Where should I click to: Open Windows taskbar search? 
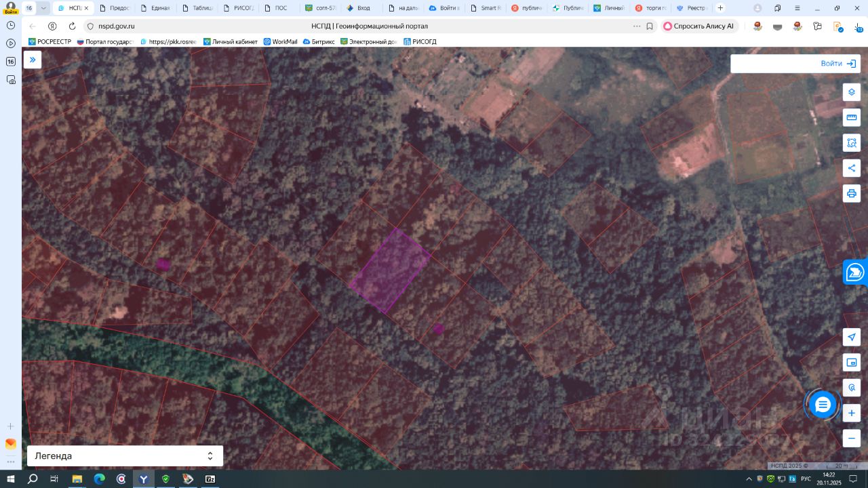[33, 479]
